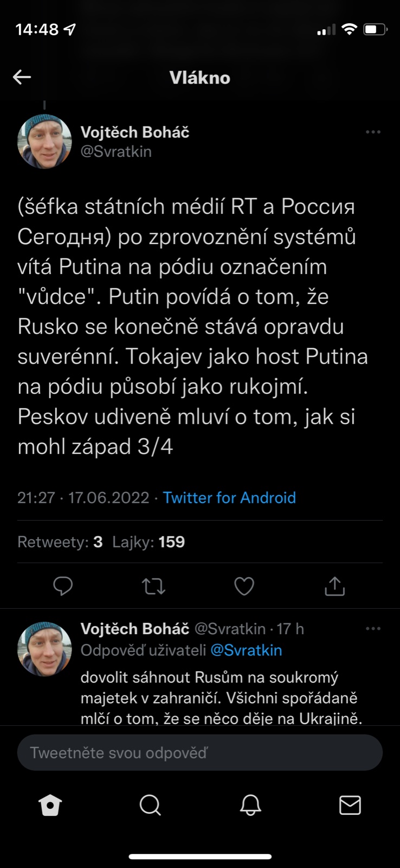The width and height of the screenshot is (400, 868).
Task: Tap the @Svratkin mention in reply
Action: coord(246,650)
